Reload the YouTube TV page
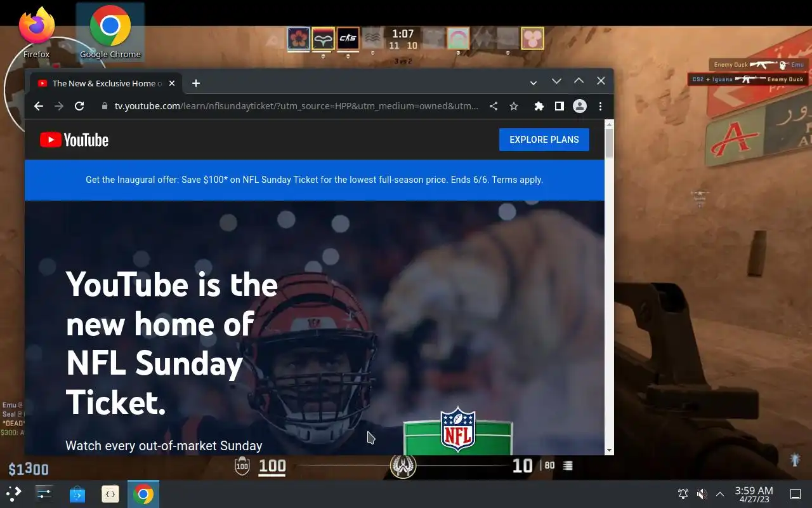The height and width of the screenshot is (508, 812). click(79, 106)
